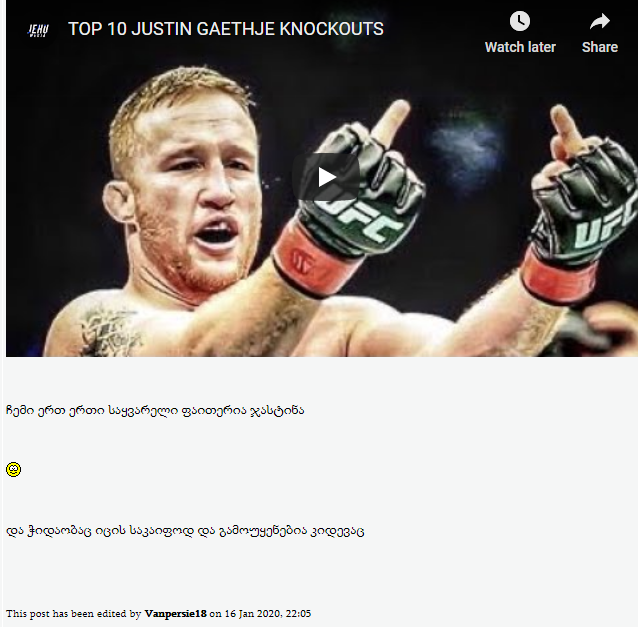The width and height of the screenshot is (638, 628).
Task: Click the UFC logo on the right-hand glove
Action: (604, 230)
